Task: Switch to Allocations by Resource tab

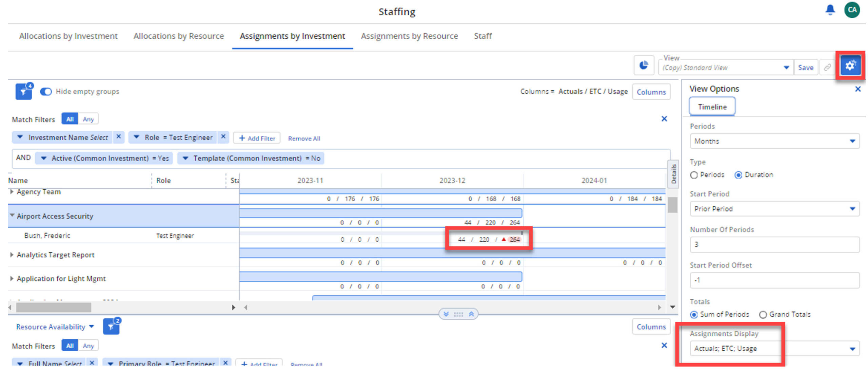Action: pos(179,36)
